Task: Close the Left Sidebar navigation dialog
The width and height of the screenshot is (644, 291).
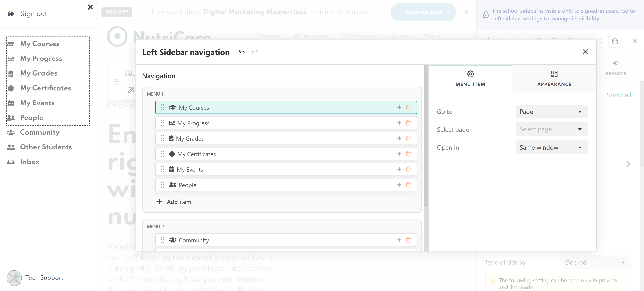Action: coord(585,52)
